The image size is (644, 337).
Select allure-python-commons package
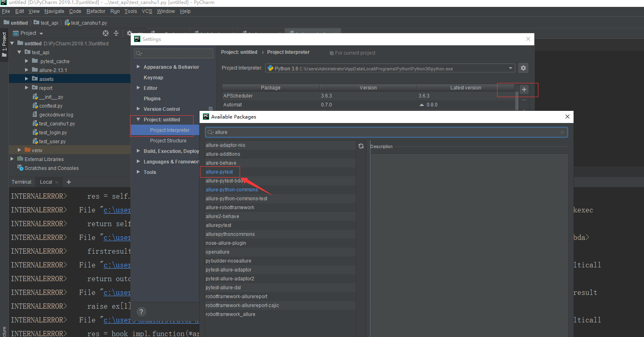tap(232, 190)
